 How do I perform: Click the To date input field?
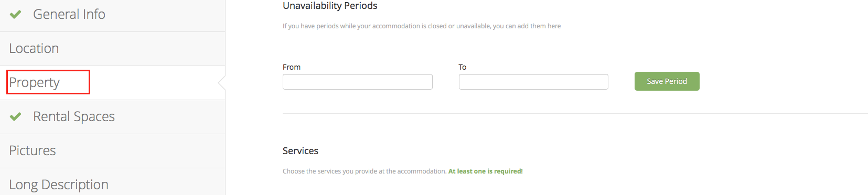click(533, 82)
